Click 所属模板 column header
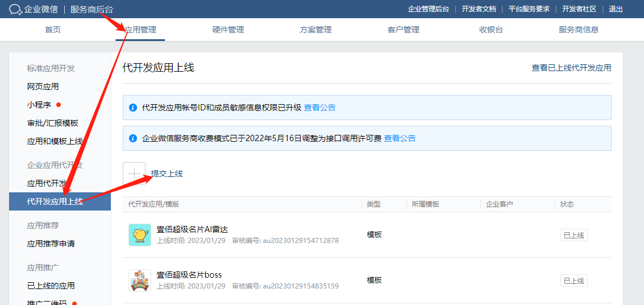Image resolution: width=644 pixels, height=305 pixels. coord(426,204)
